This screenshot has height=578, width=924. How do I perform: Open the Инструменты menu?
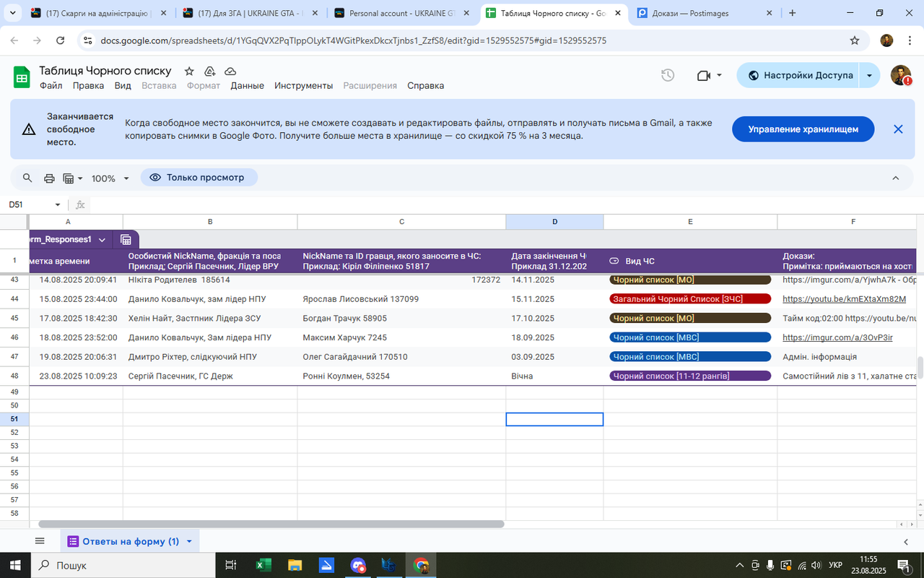point(303,85)
